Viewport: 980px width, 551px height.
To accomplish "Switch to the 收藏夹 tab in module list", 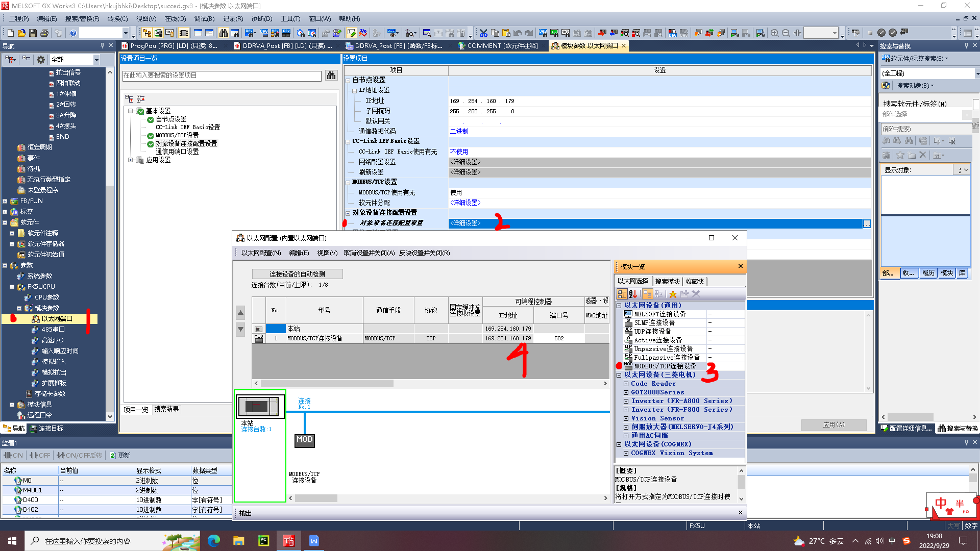I will pos(695,282).
